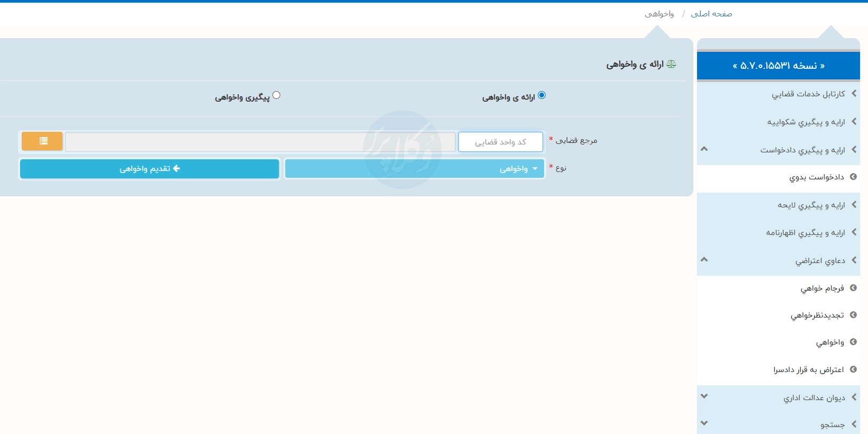The width and height of the screenshot is (868, 434).
Task: Open the جستجو menu
Action: (x=833, y=424)
